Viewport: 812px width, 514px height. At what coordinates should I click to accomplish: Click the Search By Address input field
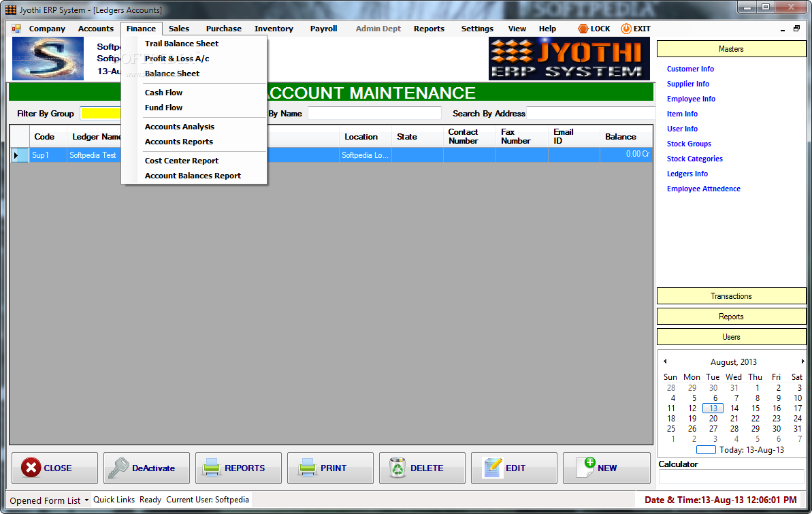pyautogui.click(x=591, y=114)
